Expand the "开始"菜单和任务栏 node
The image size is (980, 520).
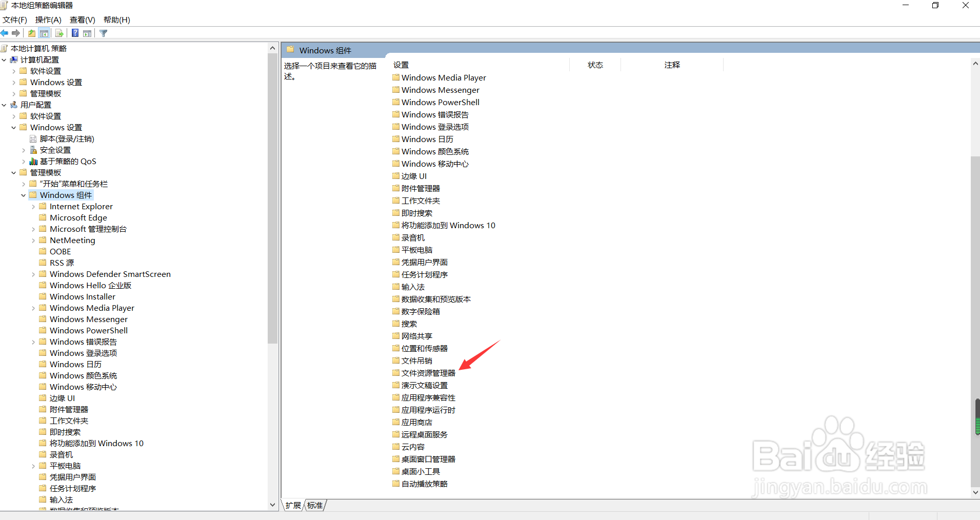(24, 184)
